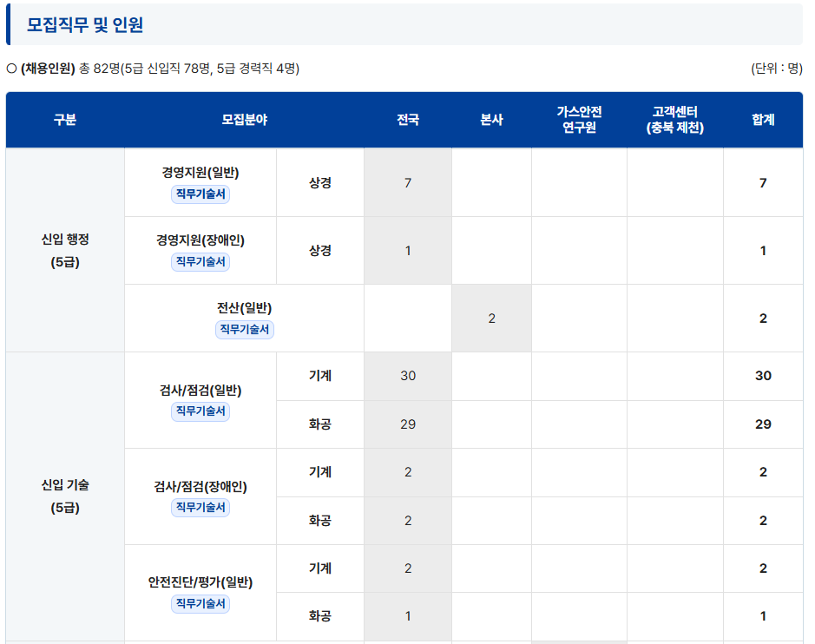Click the 전국 cell showing 30

pyautogui.click(x=407, y=376)
